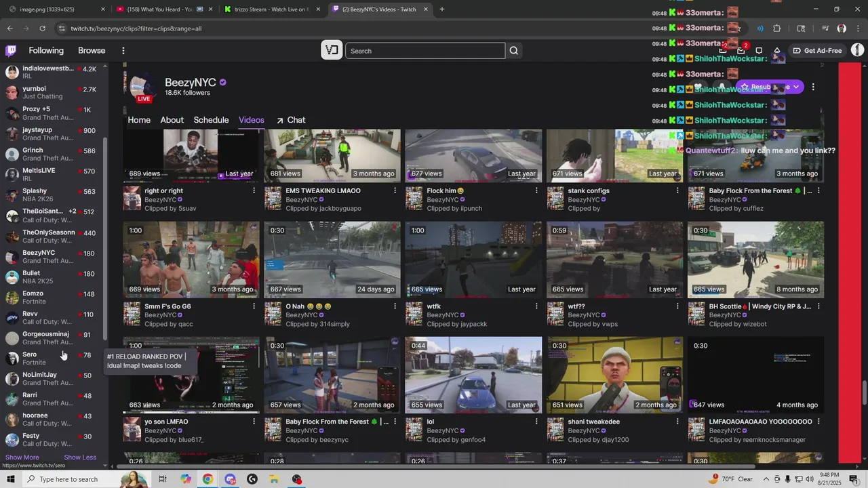The image size is (868, 488).
Task: Open a new browser tab
Action: click(442, 9)
